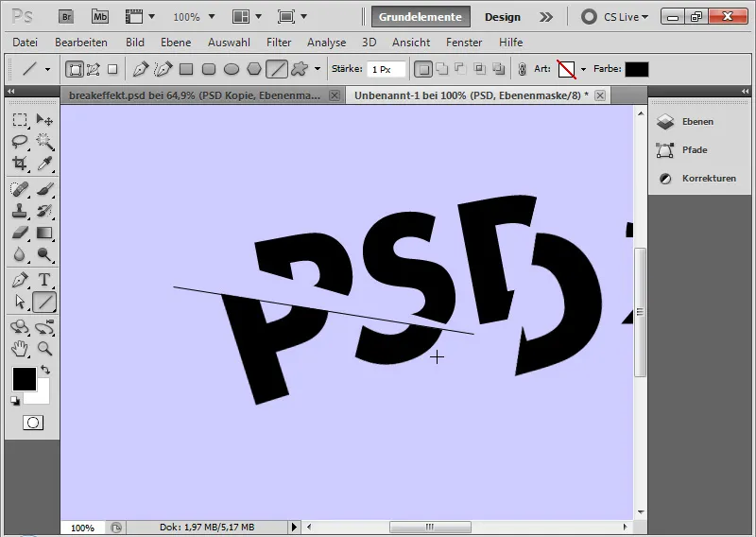The height and width of the screenshot is (537, 756).
Task: Open the Ebenen panel
Action: point(697,122)
